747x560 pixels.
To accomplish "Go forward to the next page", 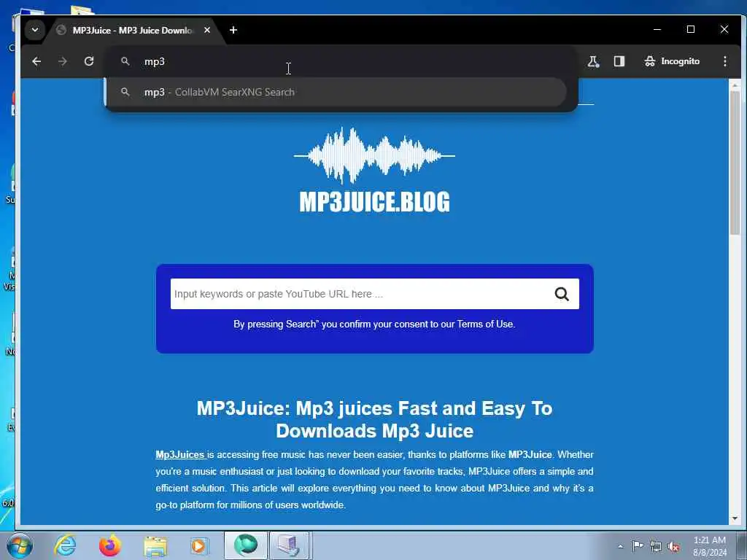I will click(x=63, y=61).
